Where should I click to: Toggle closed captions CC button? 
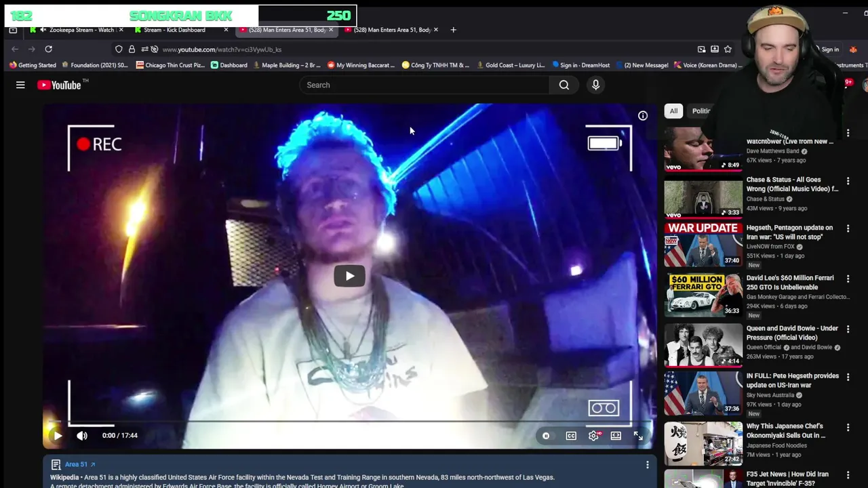pyautogui.click(x=571, y=436)
